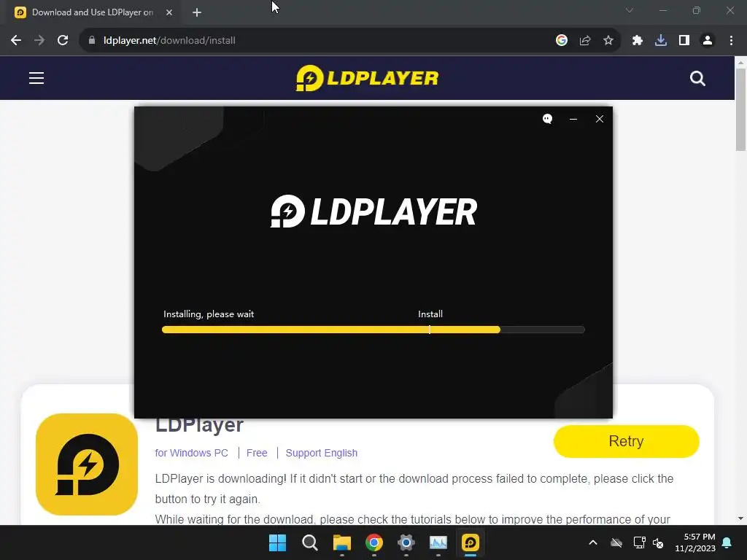Open a new browser tab
Viewport: 747px width, 560px height.
click(x=197, y=12)
